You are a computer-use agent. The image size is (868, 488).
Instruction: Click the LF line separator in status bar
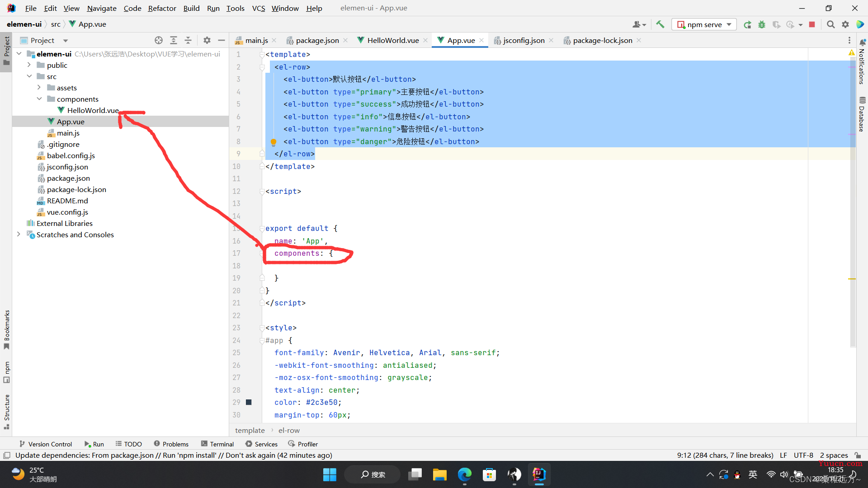click(x=783, y=455)
